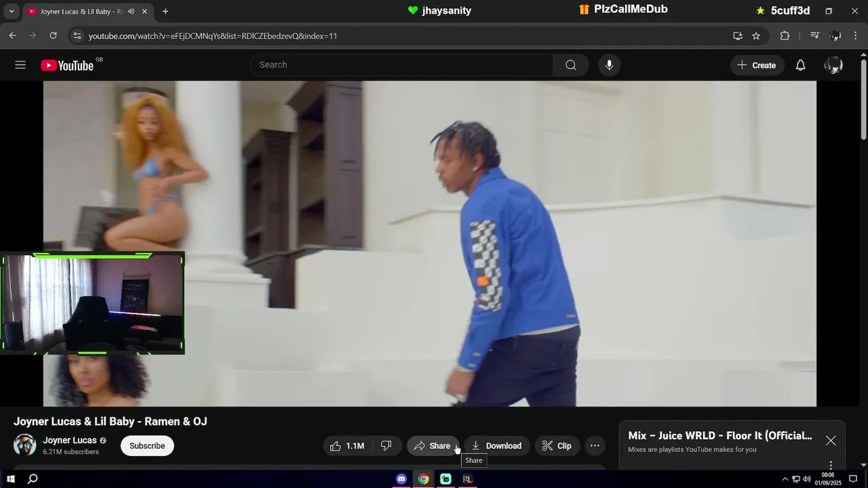The width and height of the screenshot is (868, 488).
Task: Share the Ramen & OJ video
Action: point(432,445)
